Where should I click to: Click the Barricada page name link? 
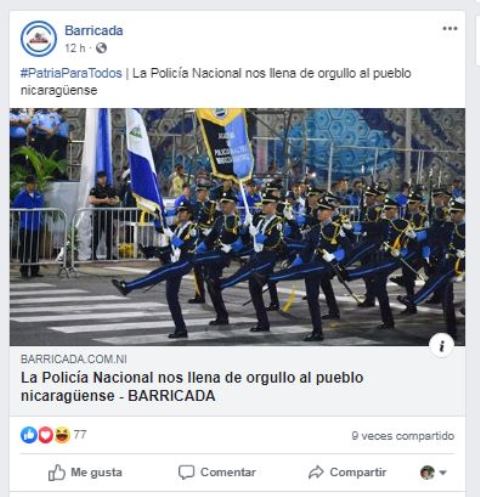tap(94, 31)
